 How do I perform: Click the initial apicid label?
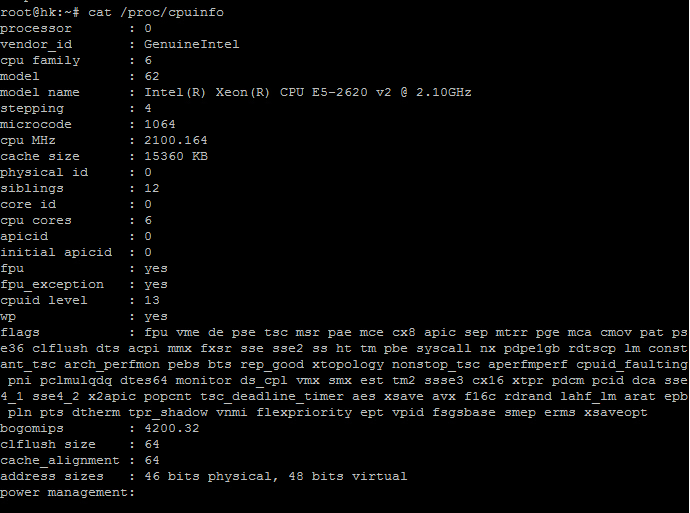tap(56, 253)
